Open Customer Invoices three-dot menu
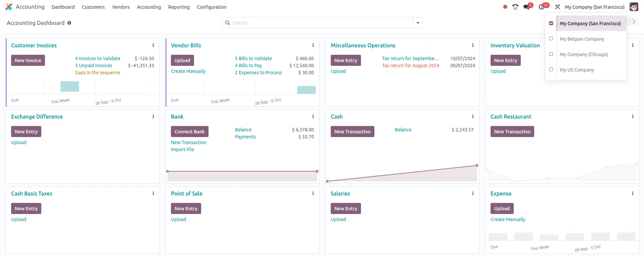The width and height of the screenshot is (644, 256). tap(153, 45)
